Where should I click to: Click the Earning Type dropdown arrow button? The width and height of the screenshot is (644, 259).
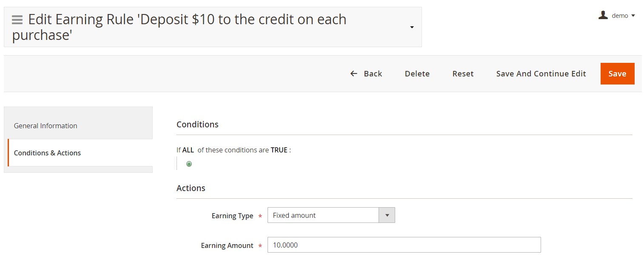tap(387, 215)
